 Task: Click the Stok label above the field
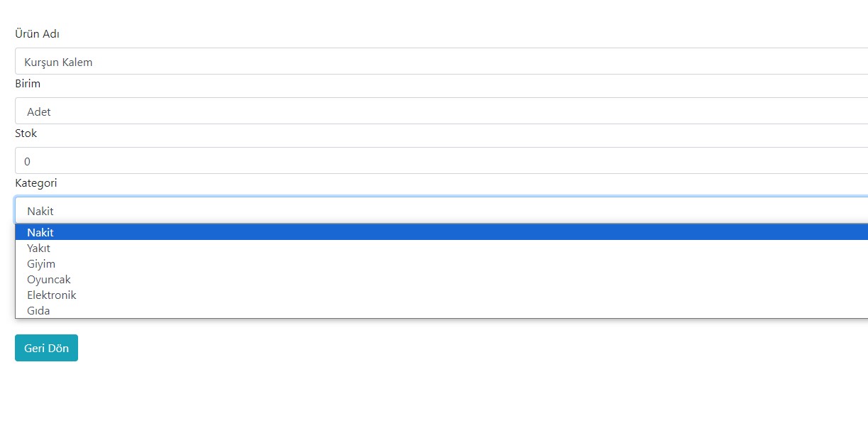26,133
